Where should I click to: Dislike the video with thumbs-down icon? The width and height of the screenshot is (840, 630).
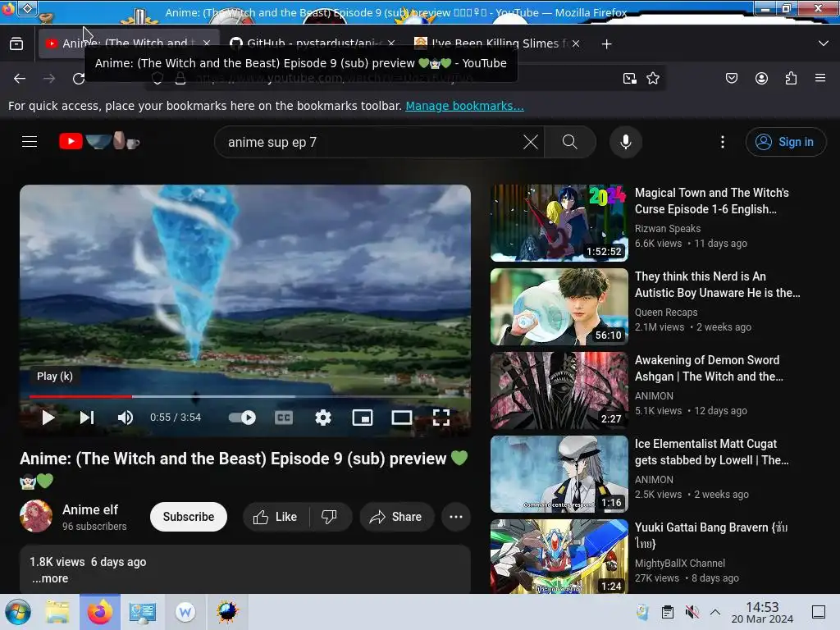point(329,517)
